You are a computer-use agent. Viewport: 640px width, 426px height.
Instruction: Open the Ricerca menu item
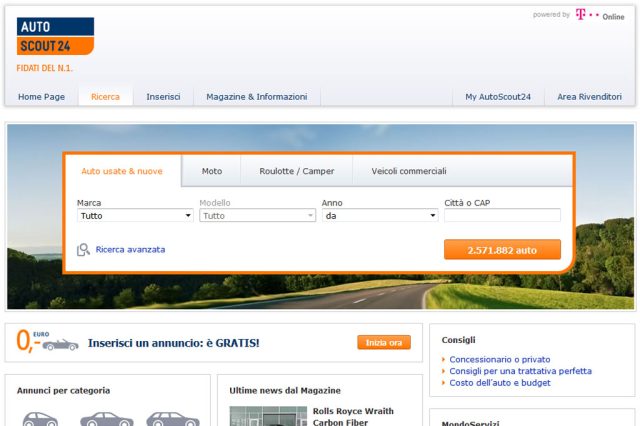coord(105,97)
